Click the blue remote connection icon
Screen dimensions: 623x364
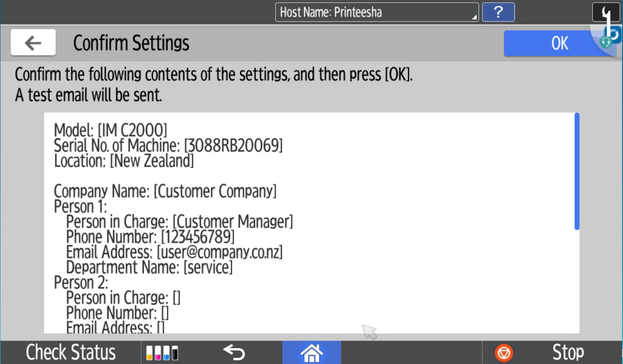615,34
